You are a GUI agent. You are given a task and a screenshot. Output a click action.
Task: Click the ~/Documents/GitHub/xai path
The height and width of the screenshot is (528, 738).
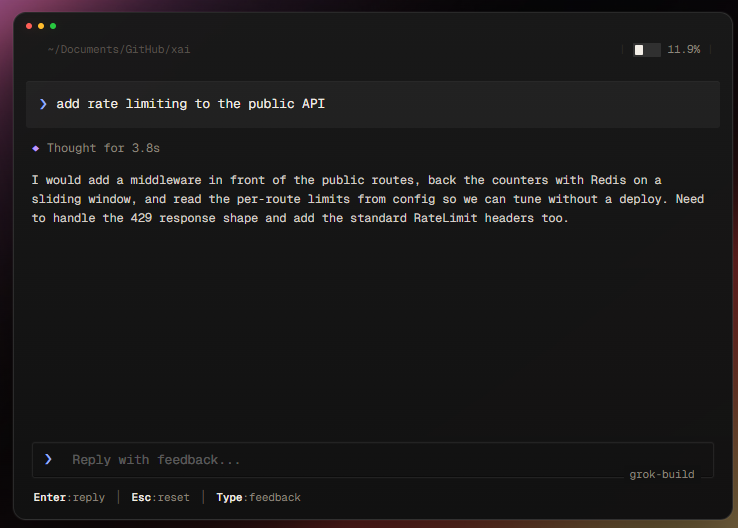(119, 49)
